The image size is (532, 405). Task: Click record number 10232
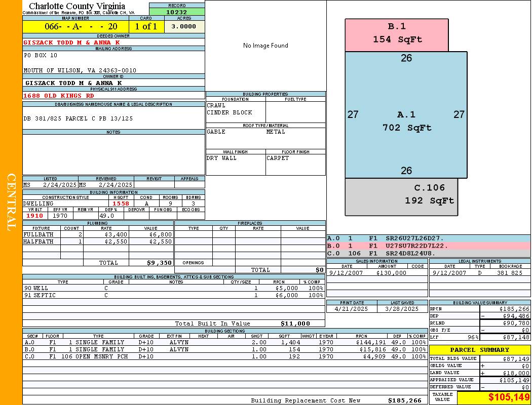pos(177,12)
